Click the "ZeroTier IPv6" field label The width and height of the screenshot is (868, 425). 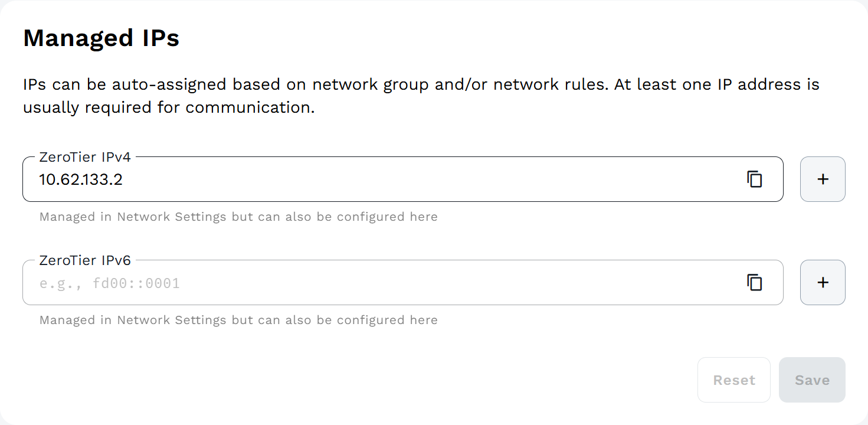point(85,260)
